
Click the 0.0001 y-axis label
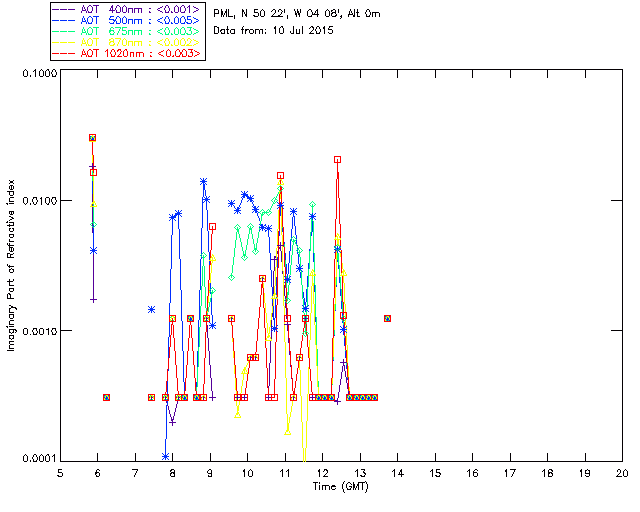pyautogui.click(x=40, y=458)
